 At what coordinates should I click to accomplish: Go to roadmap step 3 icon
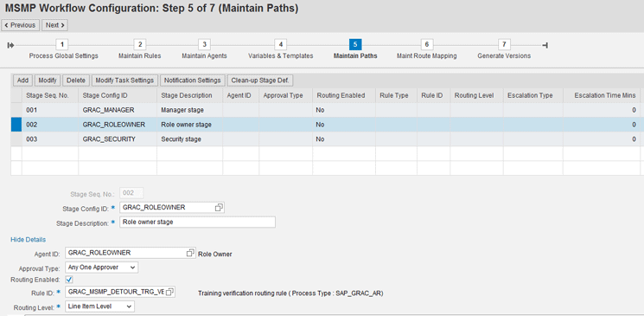coord(204,44)
